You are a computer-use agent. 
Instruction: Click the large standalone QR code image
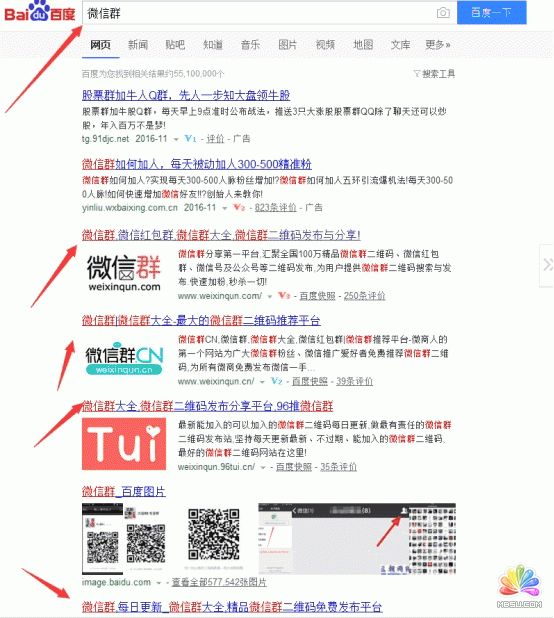pyautogui.click(x=214, y=535)
